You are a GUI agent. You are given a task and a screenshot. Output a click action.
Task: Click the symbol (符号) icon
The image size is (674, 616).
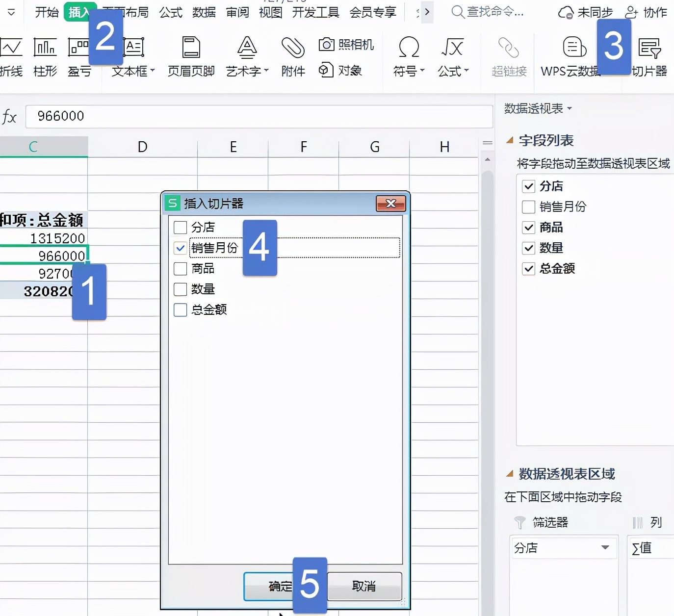click(409, 48)
